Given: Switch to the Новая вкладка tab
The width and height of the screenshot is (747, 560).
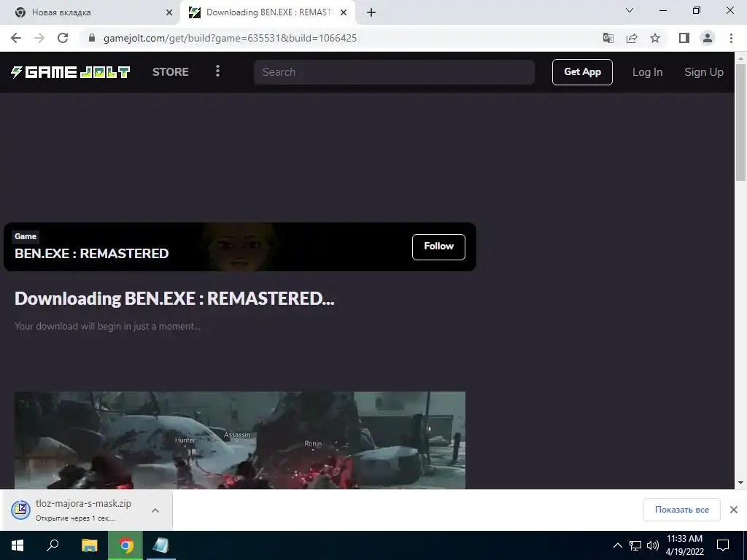Looking at the screenshot, I should [90, 12].
